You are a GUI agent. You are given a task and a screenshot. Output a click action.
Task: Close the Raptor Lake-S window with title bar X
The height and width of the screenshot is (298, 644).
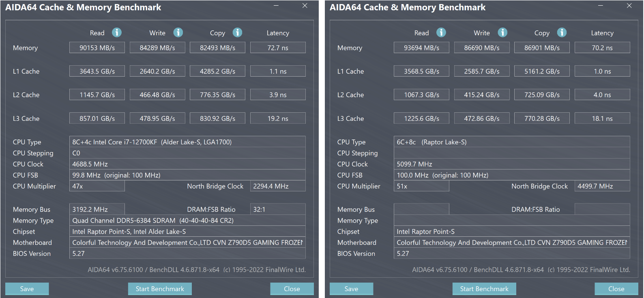point(629,6)
